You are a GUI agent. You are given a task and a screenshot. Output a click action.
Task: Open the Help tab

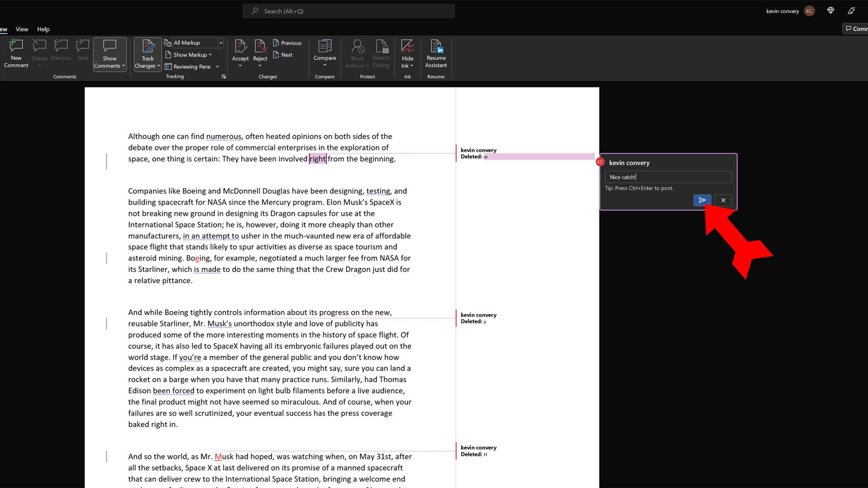[x=43, y=29]
